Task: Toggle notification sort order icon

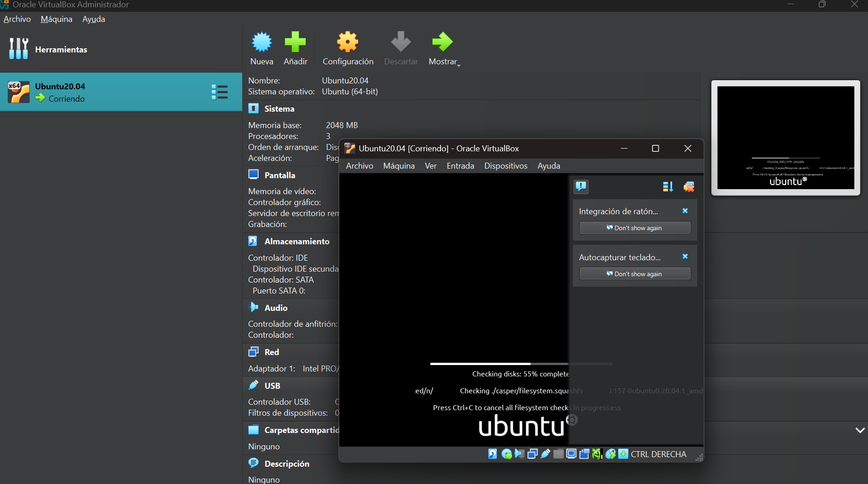Action: 668,187
